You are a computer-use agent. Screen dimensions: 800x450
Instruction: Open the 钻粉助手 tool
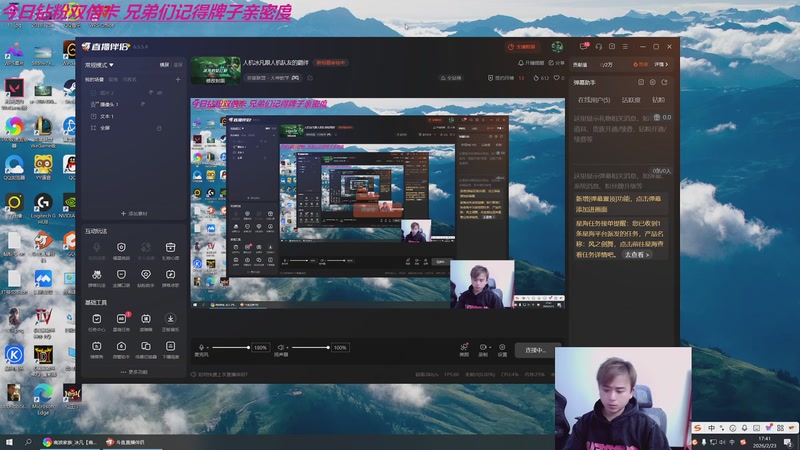pos(146,278)
